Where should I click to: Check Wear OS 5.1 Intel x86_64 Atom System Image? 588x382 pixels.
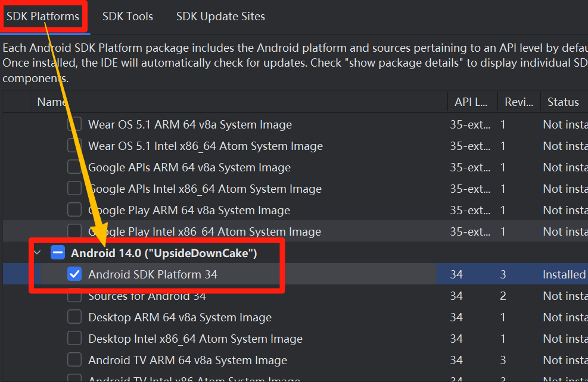[x=74, y=145]
